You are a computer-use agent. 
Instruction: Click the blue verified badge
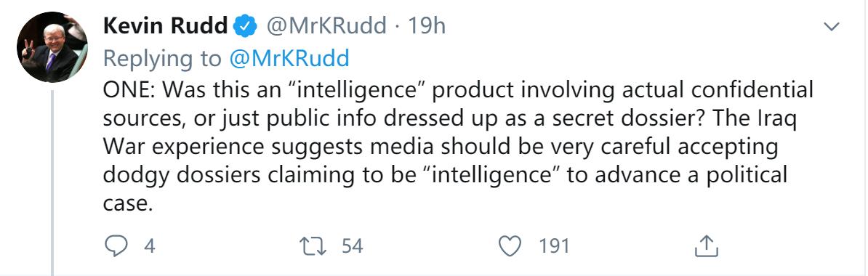tap(245, 27)
